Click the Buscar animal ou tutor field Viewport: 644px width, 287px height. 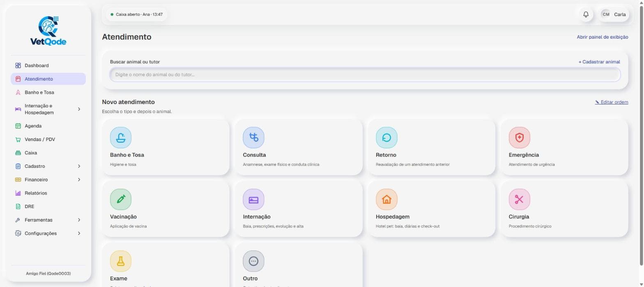365,75
